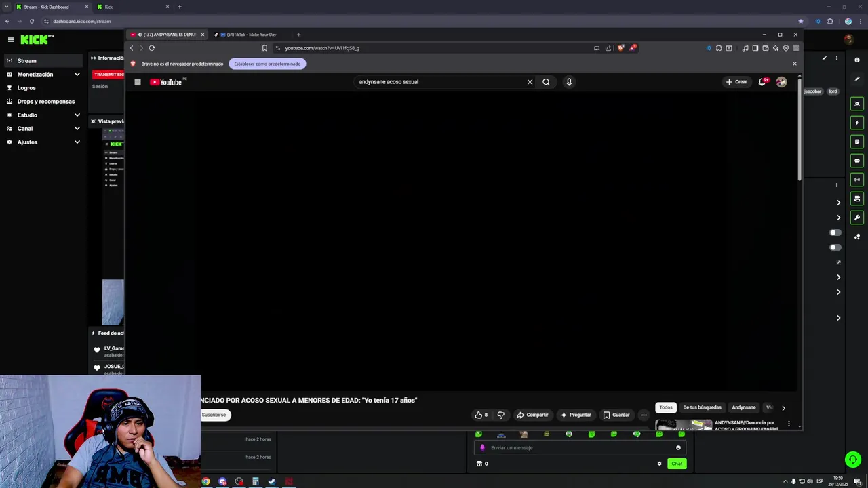Dislike the YouTube video
Screen dimensions: 868x488
pyautogui.click(x=501, y=415)
